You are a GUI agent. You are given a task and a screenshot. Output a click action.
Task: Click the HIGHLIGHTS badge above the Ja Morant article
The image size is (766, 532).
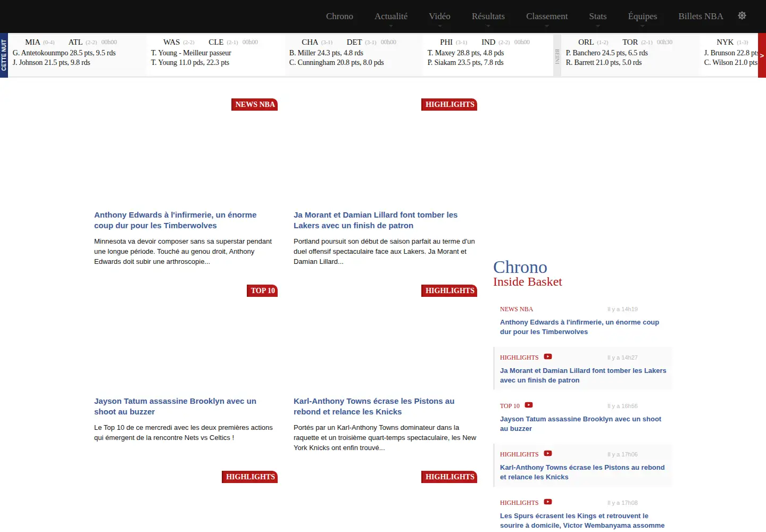pos(449,104)
